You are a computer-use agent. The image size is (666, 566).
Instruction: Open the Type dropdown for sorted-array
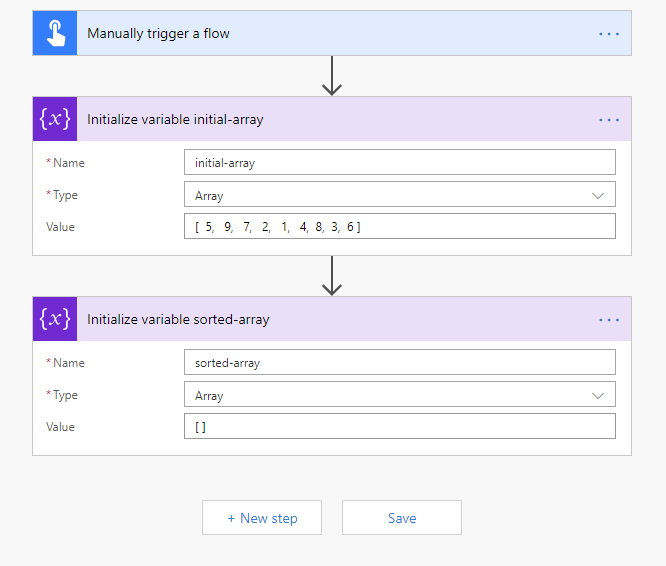399,395
